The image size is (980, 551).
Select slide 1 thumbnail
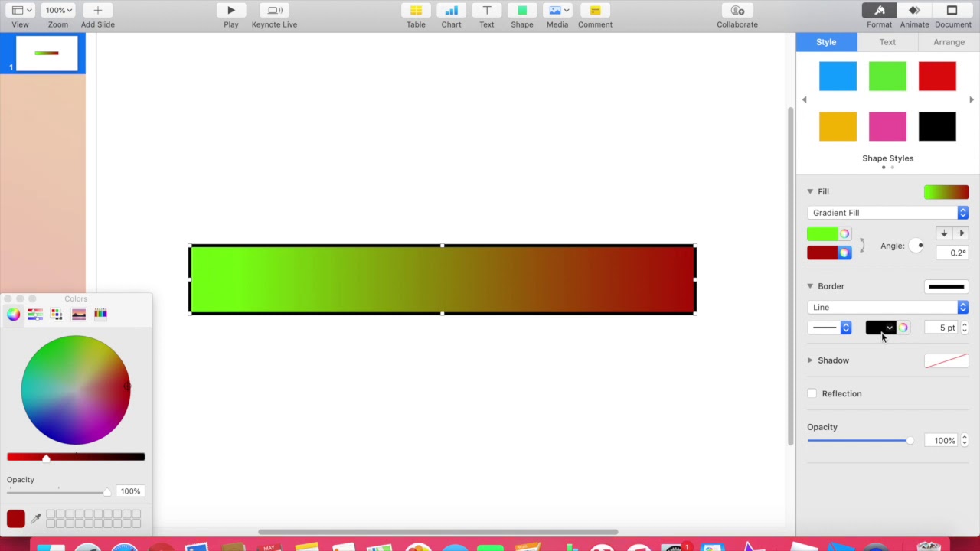(x=47, y=53)
